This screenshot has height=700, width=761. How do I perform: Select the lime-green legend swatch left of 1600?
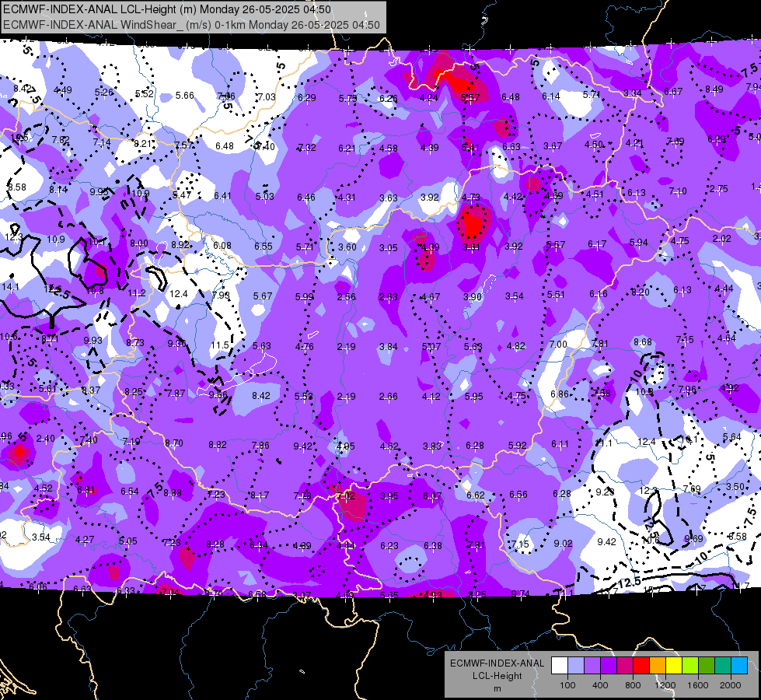(x=690, y=665)
